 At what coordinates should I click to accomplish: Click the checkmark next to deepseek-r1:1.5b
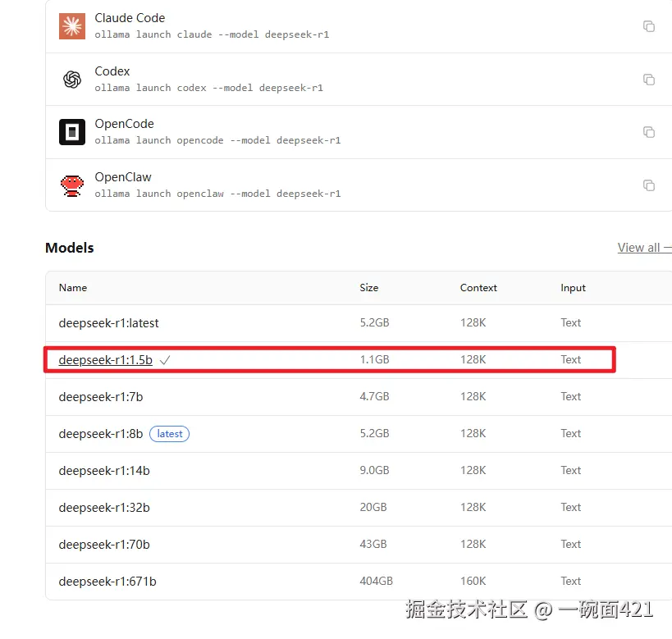point(165,360)
